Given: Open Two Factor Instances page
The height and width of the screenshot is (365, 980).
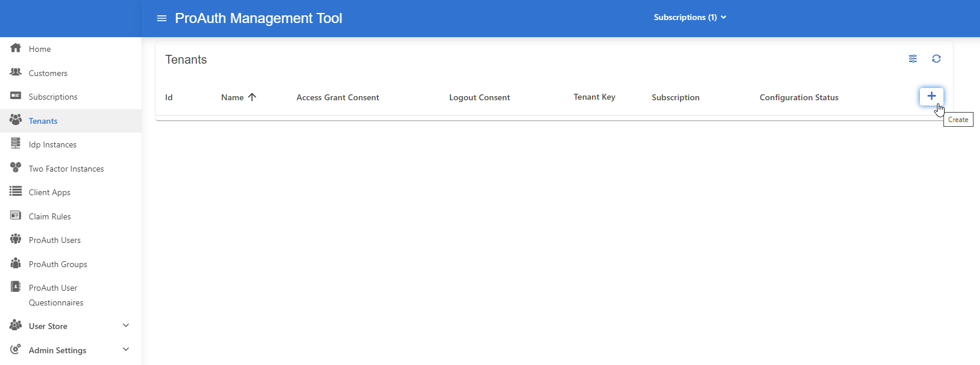Looking at the screenshot, I should tap(66, 169).
